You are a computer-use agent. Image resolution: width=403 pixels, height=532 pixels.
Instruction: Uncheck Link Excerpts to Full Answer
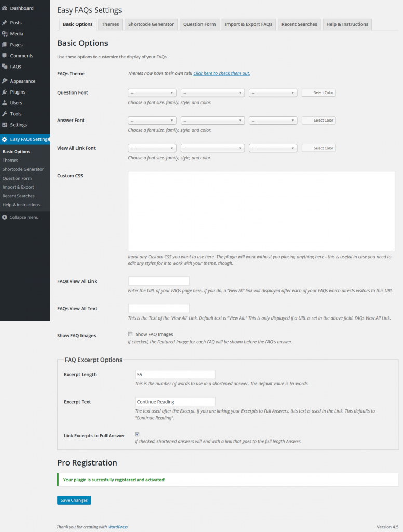click(x=137, y=434)
